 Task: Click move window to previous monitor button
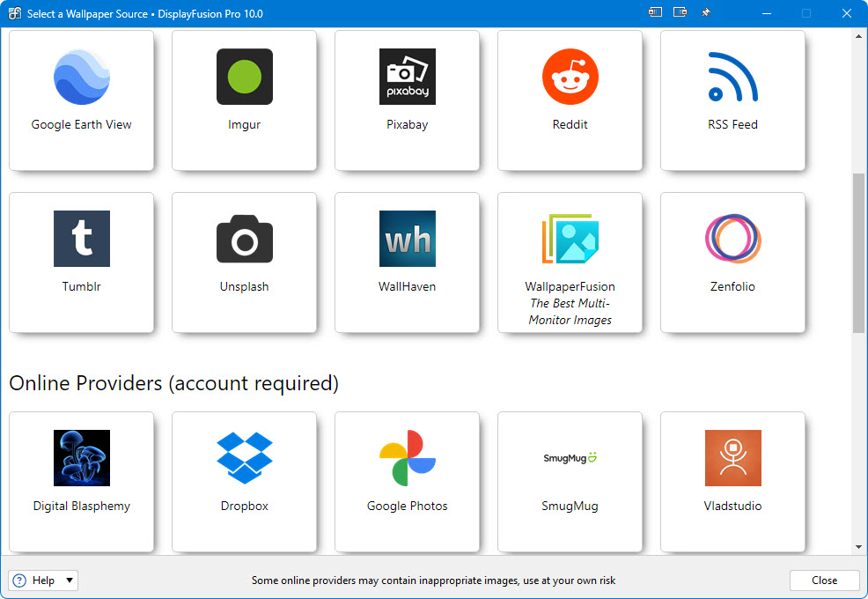(655, 13)
